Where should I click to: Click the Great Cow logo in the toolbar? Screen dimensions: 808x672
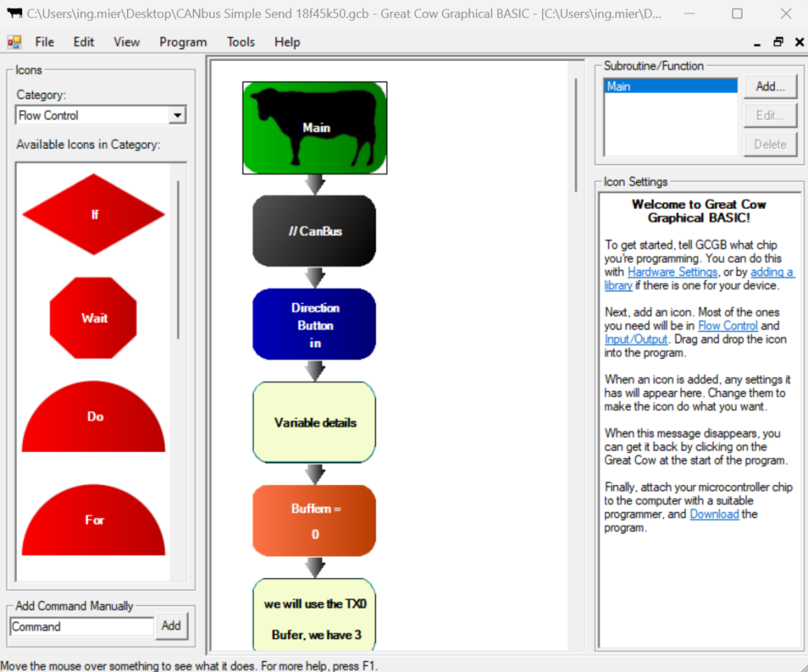[14, 41]
